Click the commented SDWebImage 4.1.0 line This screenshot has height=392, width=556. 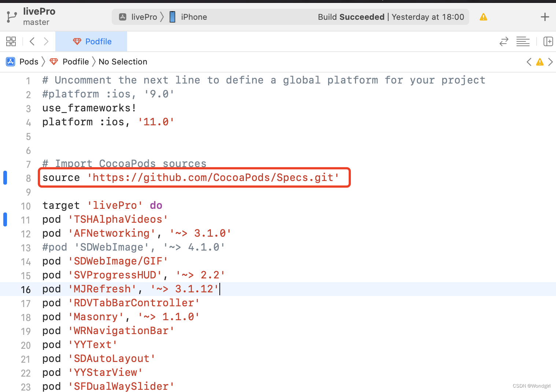(133, 247)
